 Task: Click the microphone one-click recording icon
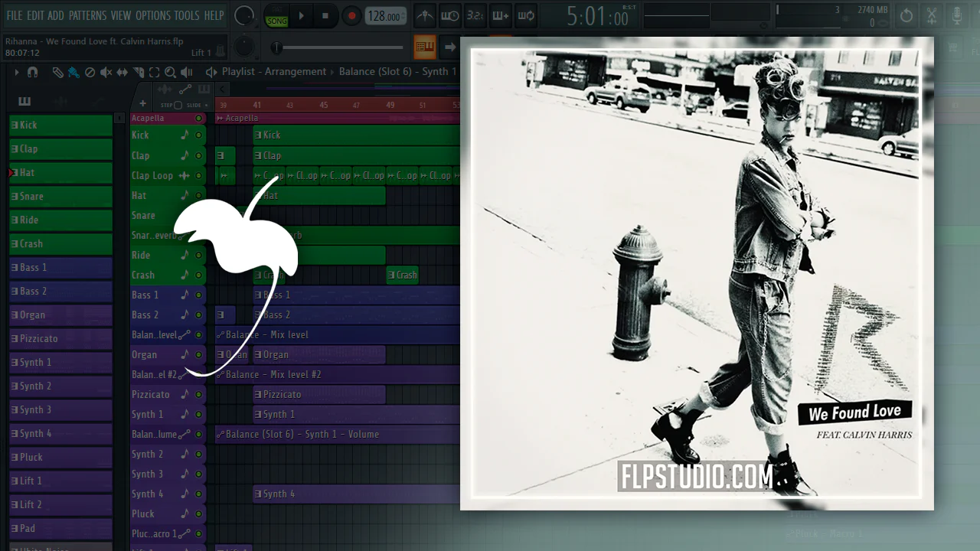coord(957,15)
